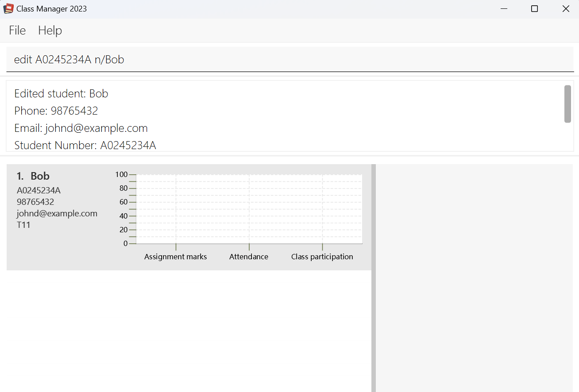Maximize the Class Manager window
Image resolution: width=579 pixels, height=392 pixels.
point(534,9)
